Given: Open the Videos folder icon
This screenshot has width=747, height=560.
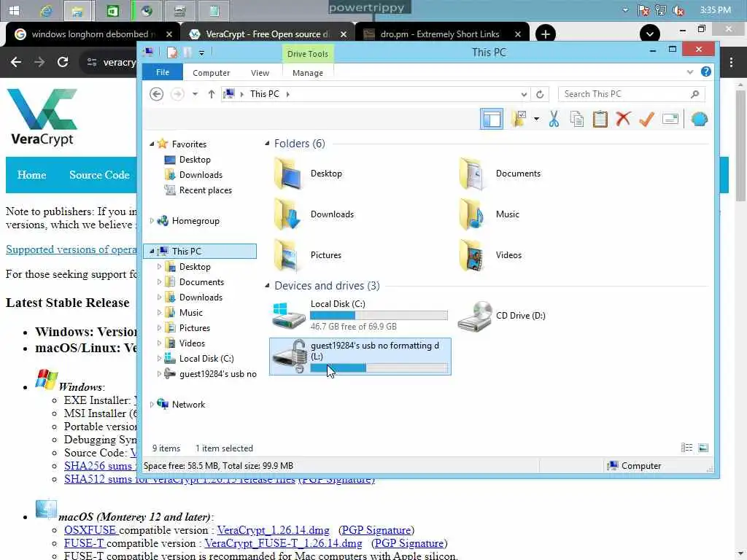Looking at the screenshot, I should coord(472,255).
